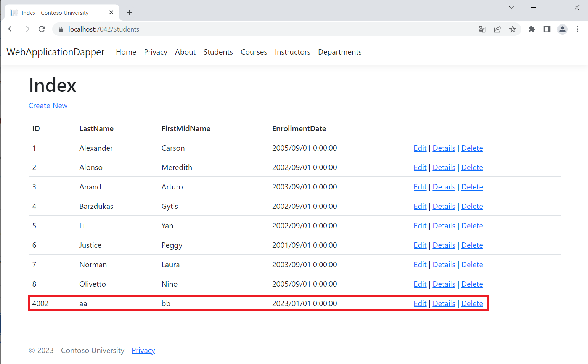The image size is (588, 364).
Task: Go to the Courses nav item
Action: coord(254,52)
